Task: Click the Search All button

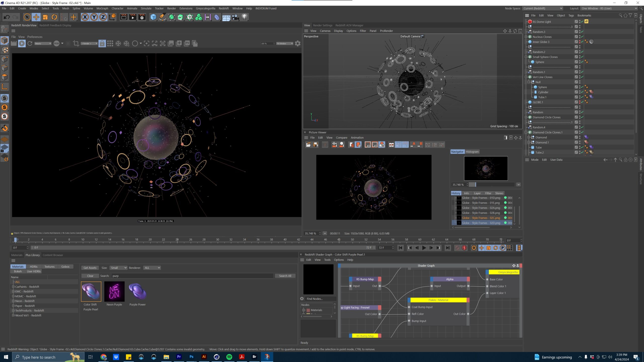Action: (285, 276)
